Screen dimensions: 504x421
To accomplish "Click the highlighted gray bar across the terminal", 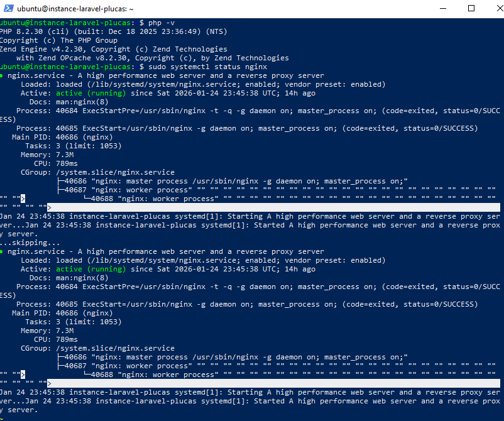I will 251,207.
